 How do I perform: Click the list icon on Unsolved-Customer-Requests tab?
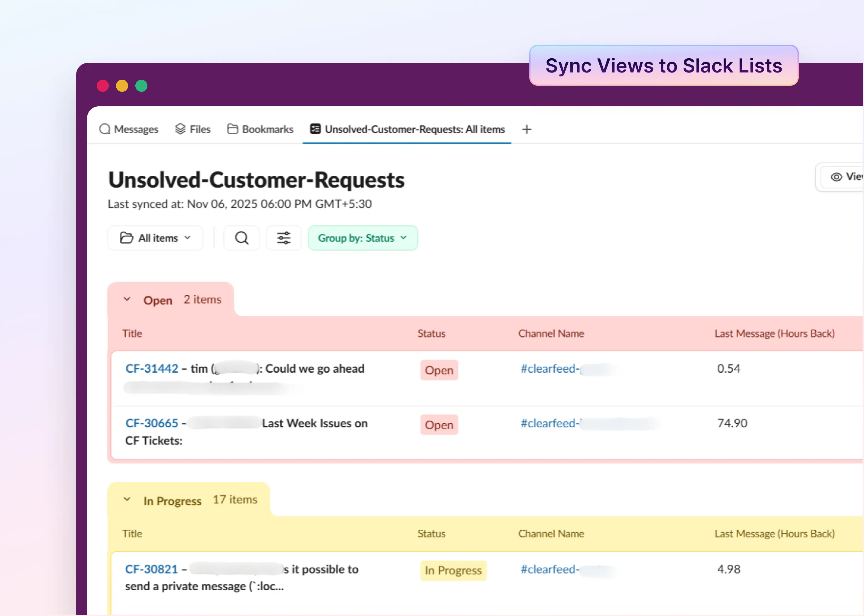coord(314,129)
